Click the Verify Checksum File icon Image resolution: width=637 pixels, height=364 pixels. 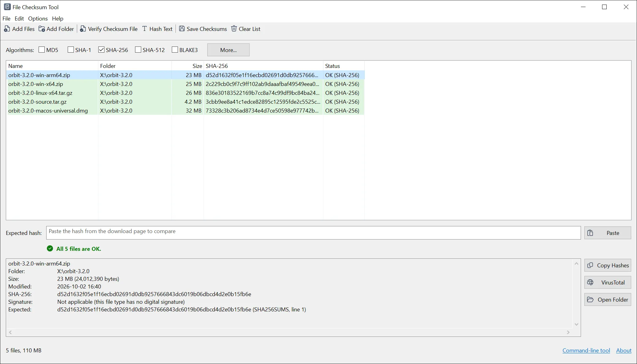click(x=83, y=29)
